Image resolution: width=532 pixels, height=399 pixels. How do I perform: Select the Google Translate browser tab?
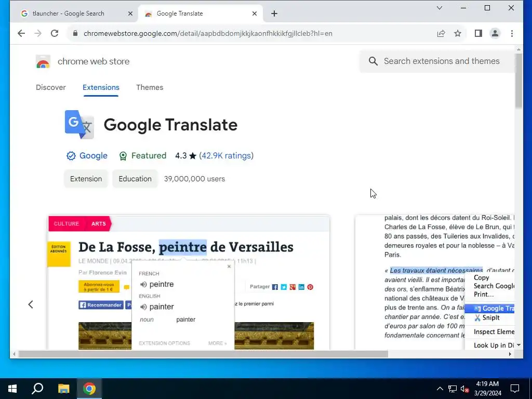[x=201, y=14]
